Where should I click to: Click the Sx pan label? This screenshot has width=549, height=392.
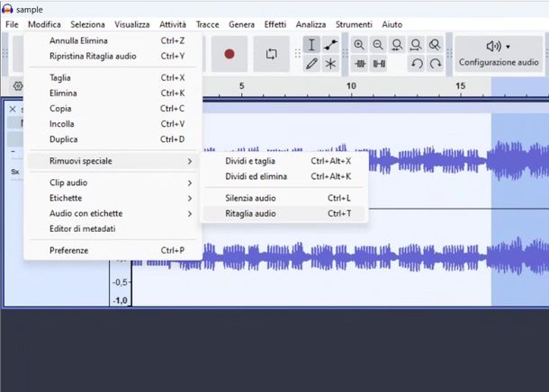coord(14,172)
